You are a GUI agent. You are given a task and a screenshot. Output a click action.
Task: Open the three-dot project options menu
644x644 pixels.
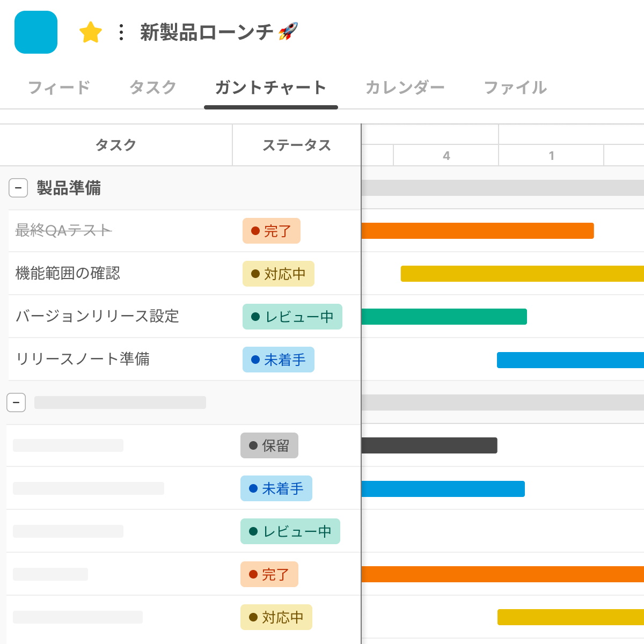(x=121, y=32)
